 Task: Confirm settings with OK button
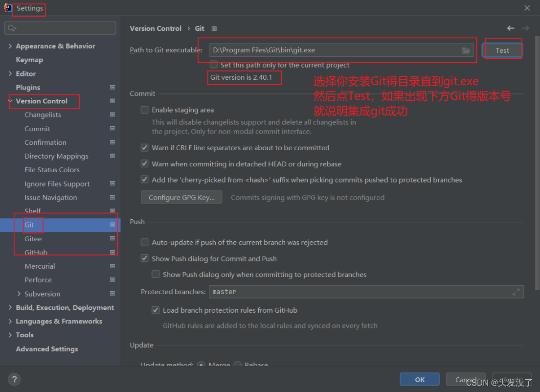pyautogui.click(x=420, y=379)
